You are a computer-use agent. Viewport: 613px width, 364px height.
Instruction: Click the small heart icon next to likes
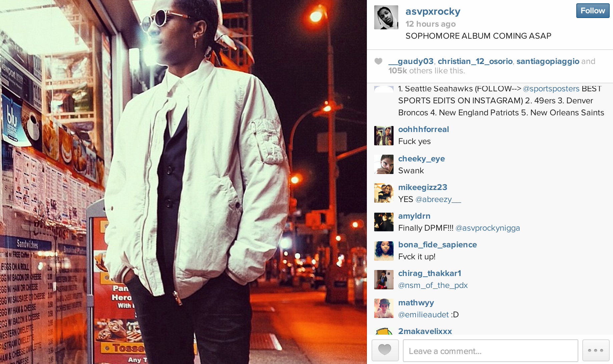coord(378,61)
